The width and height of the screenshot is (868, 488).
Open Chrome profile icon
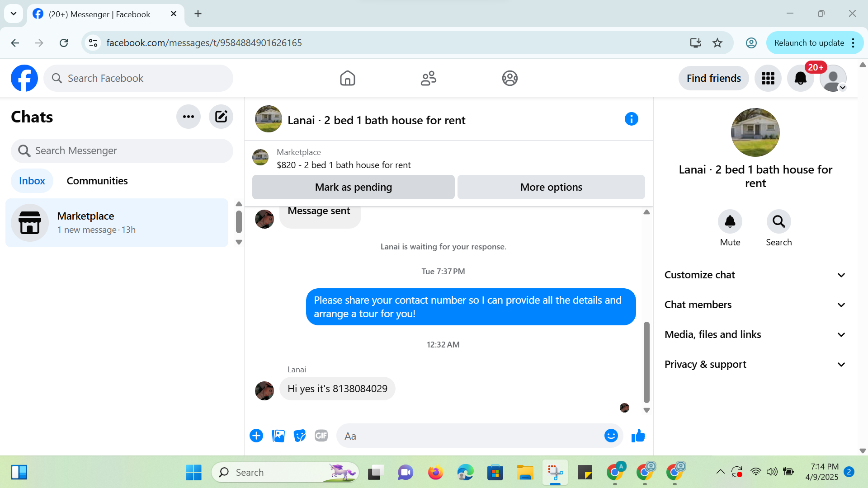(751, 43)
